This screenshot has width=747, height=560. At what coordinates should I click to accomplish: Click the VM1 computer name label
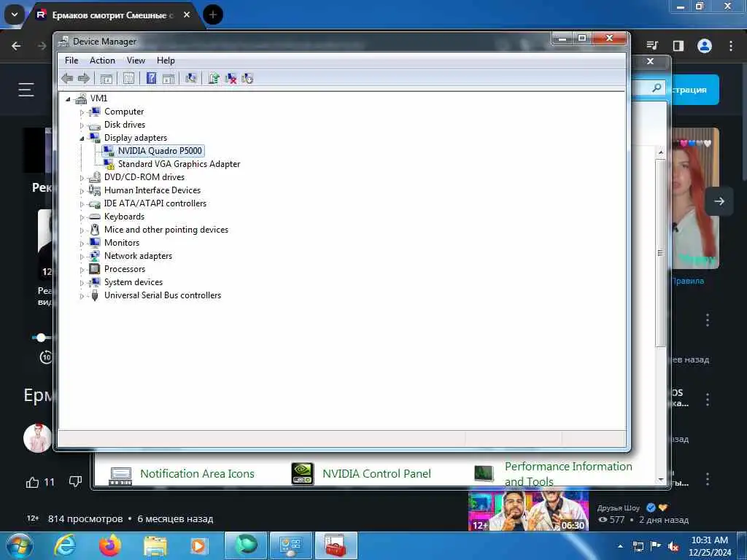click(98, 98)
